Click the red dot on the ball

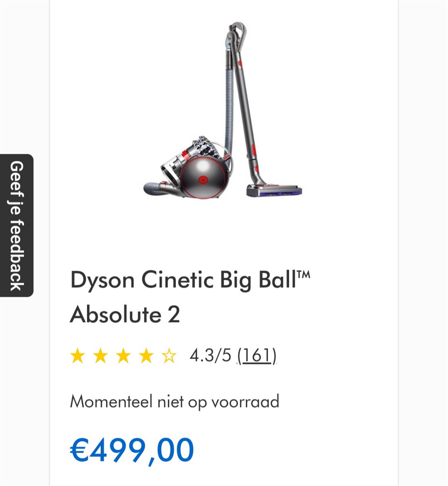point(203,180)
